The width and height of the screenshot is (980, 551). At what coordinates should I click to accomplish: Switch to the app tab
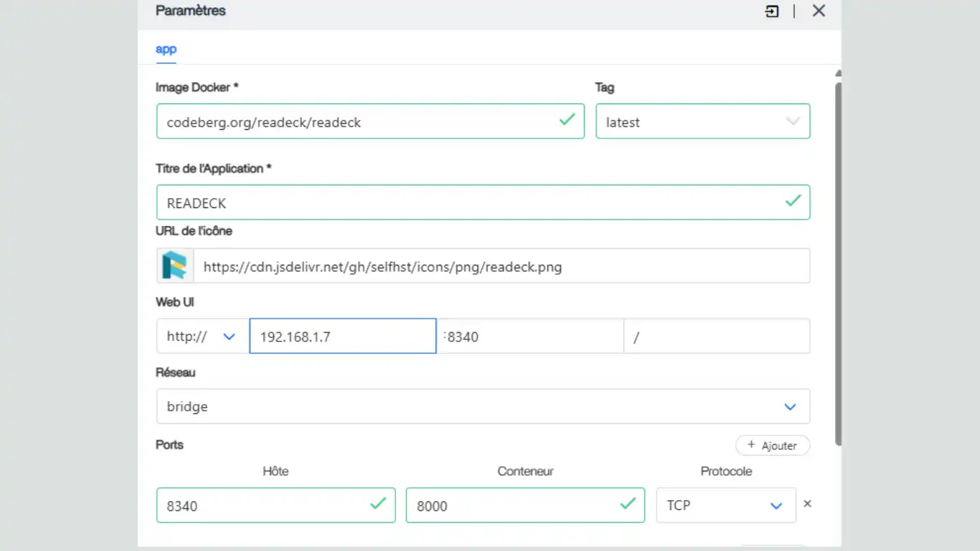click(166, 50)
